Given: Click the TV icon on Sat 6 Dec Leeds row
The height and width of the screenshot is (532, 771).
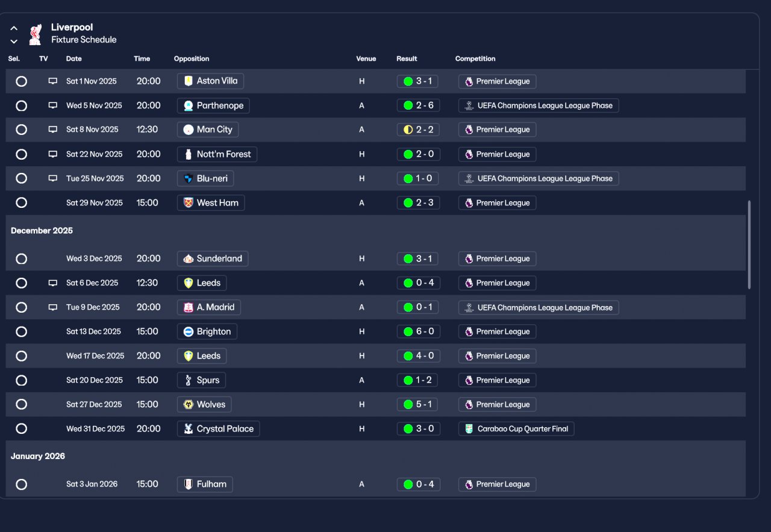Looking at the screenshot, I should point(53,283).
